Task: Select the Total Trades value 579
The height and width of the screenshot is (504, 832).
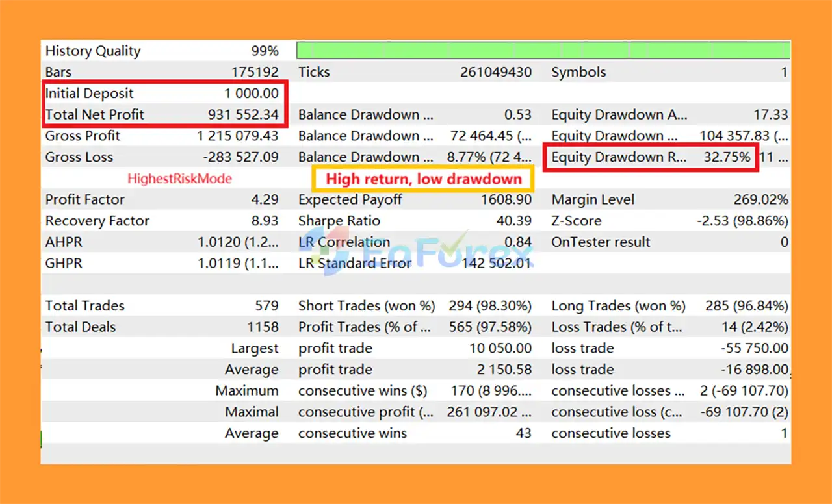Action: pyautogui.click(x=266, y=306)
